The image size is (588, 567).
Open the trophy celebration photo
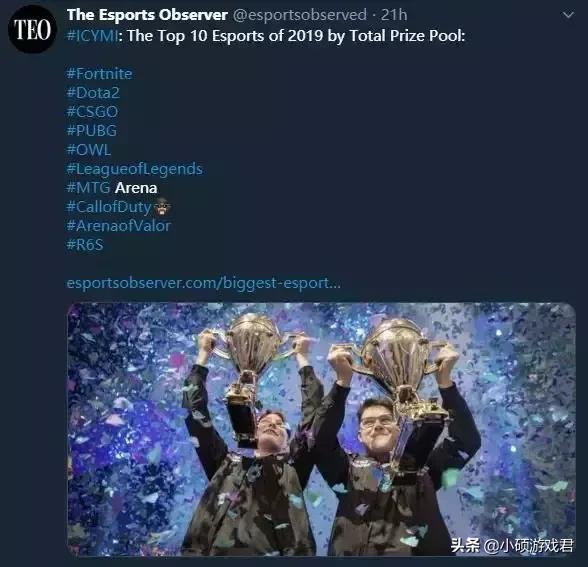coord(321,429)
